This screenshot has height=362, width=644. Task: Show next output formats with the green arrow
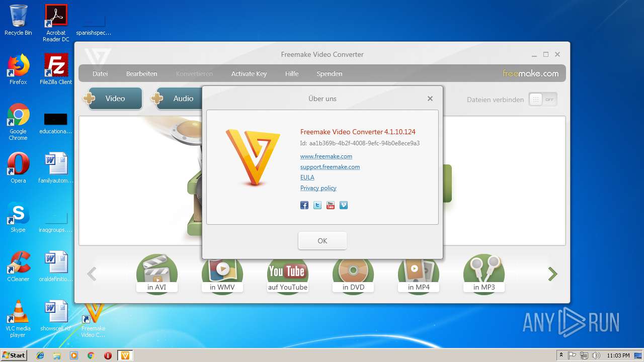coord(552,274)
